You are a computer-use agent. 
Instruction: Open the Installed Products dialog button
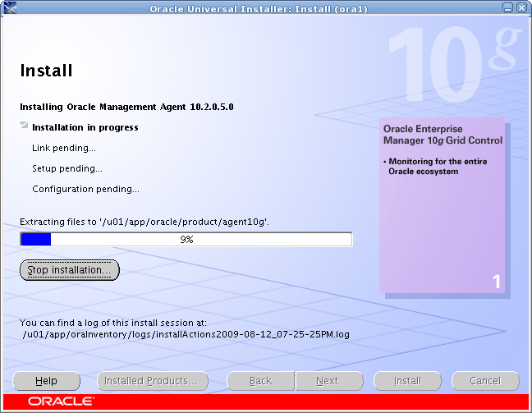point(153,381)
